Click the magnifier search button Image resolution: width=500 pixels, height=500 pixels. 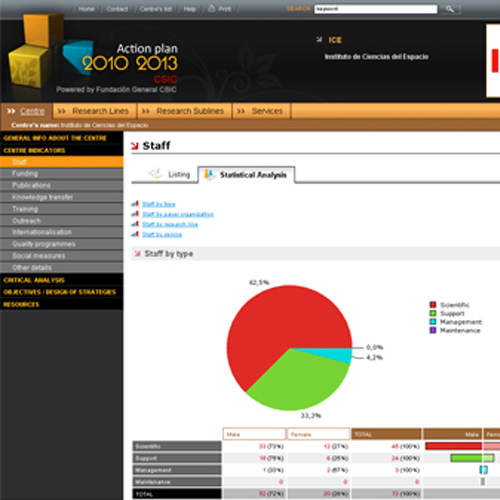coord(450,9)
